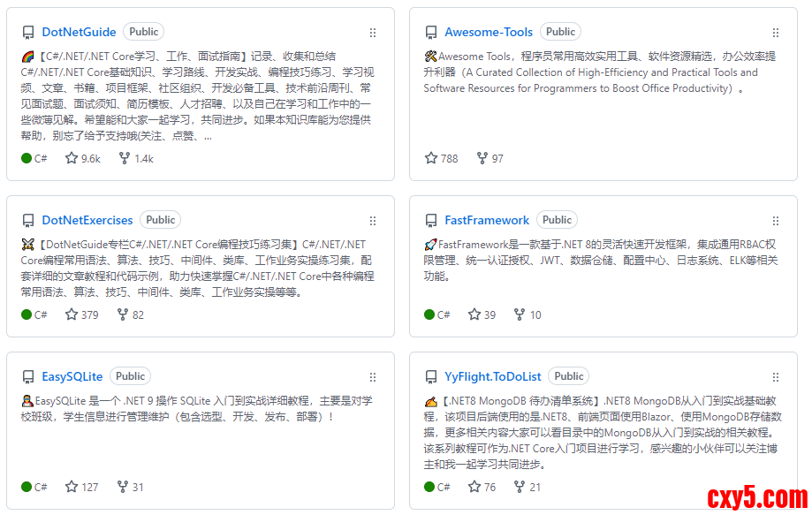Image resolution: width=812 pixels, height=515 pixels.
Task: Open the DotNetGuide repository link
Action: pyautogui.click(x=79, y=32)
